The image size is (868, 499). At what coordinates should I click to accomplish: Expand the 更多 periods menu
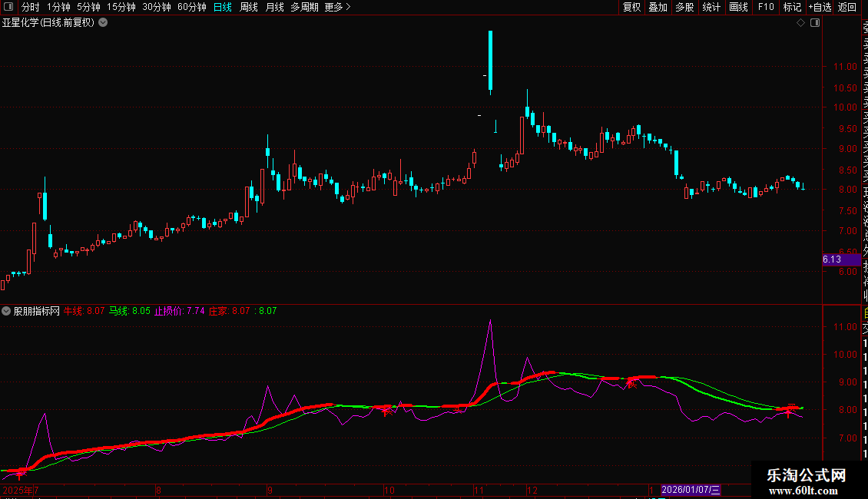[x=338, y=7]
